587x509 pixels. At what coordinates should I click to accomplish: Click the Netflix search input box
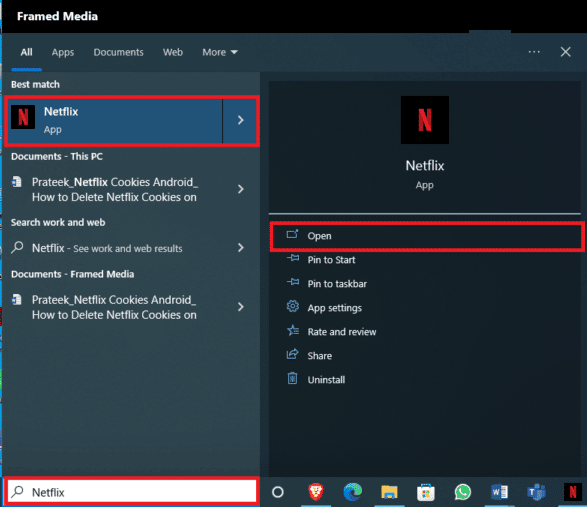click(132, 492)
